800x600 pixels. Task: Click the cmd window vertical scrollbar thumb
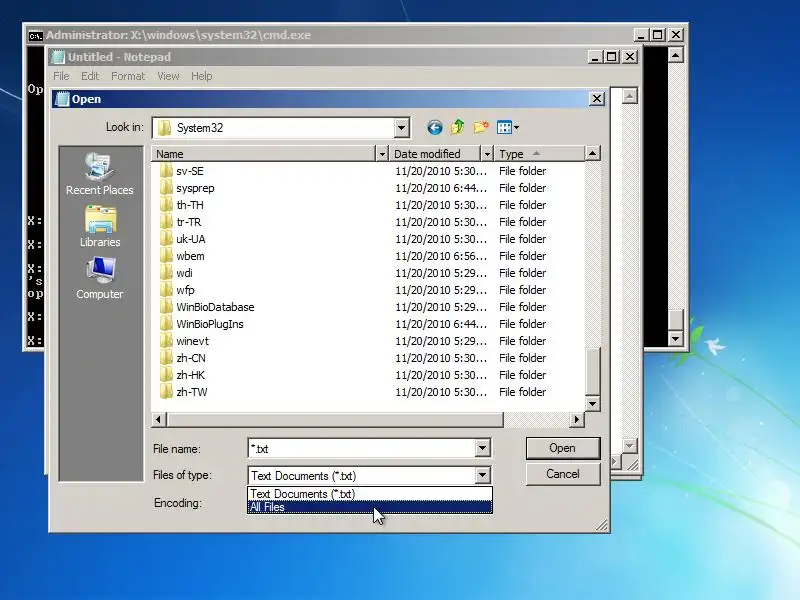(x=676, y=320)
